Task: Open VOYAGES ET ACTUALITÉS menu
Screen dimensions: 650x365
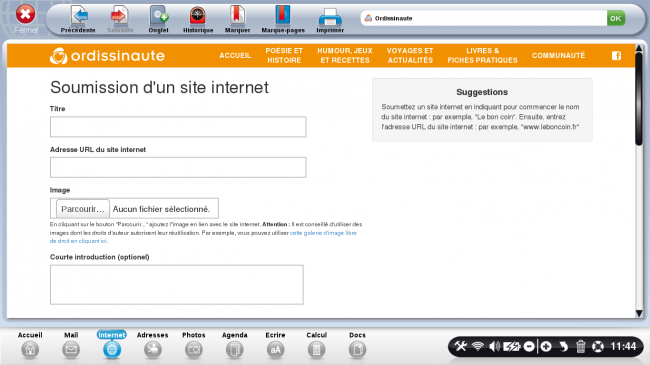Action: coord(410,56)
